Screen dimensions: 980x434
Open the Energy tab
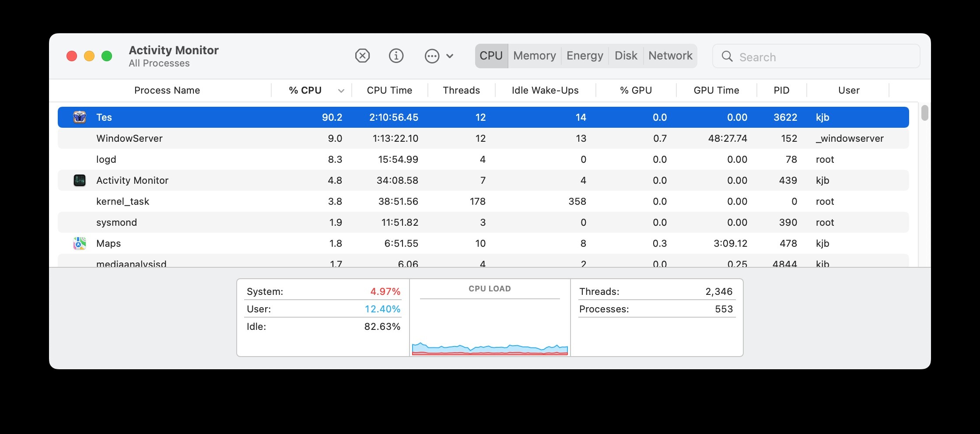tap(584, 56)
